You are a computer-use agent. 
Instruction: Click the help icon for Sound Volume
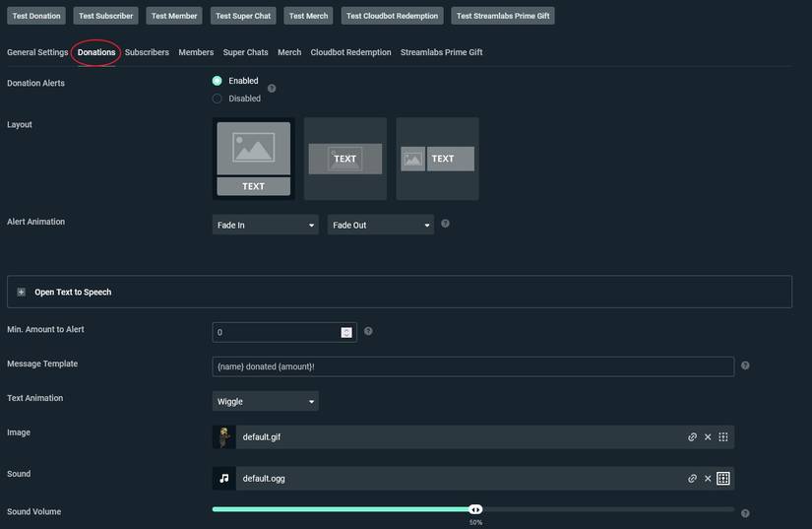[x=745, y=513]
